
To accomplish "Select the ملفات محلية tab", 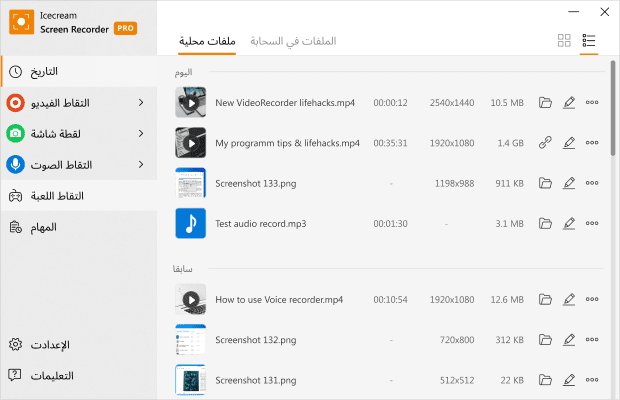I will [x=207, y=41].
